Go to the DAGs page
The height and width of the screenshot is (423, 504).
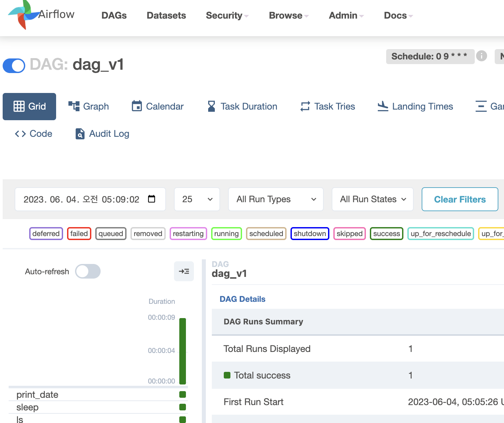point(114,15)
